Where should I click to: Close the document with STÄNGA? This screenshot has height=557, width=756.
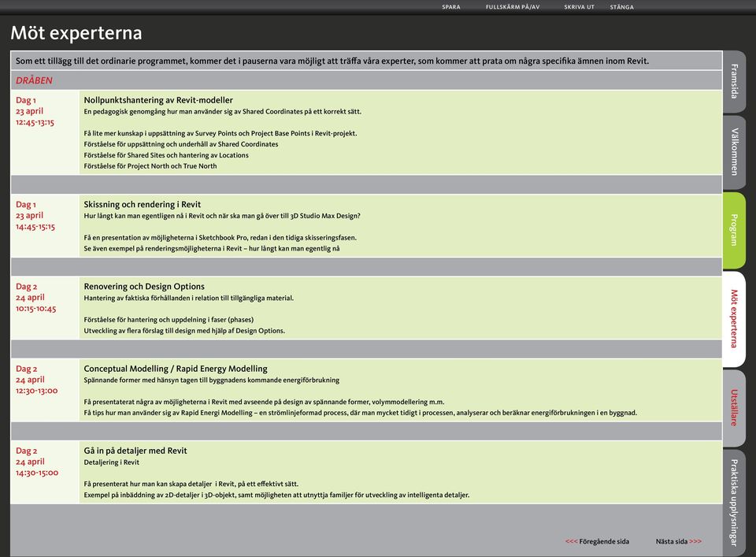(x=621, y=7)
